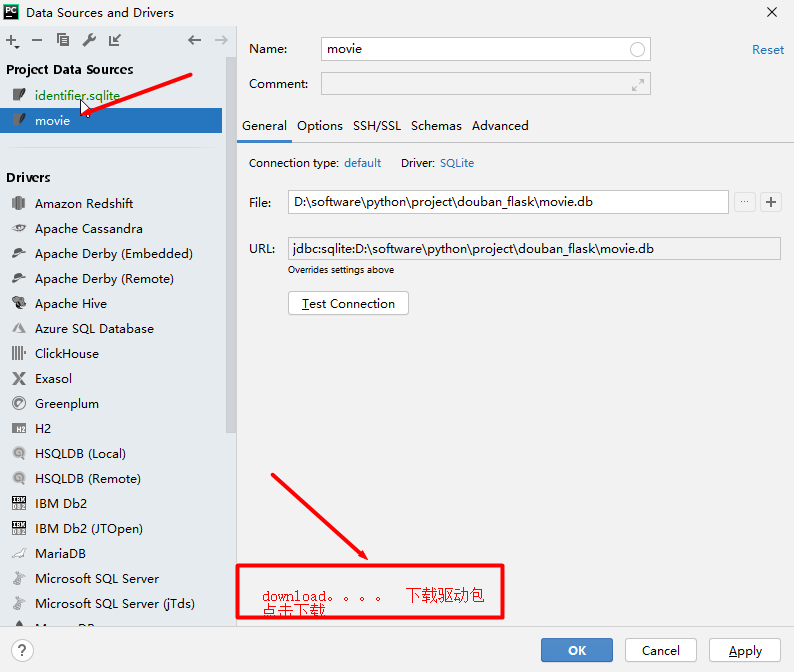Select Amazon Redshift driver name
The image size is (794, 672).
(x=84, y=204)
